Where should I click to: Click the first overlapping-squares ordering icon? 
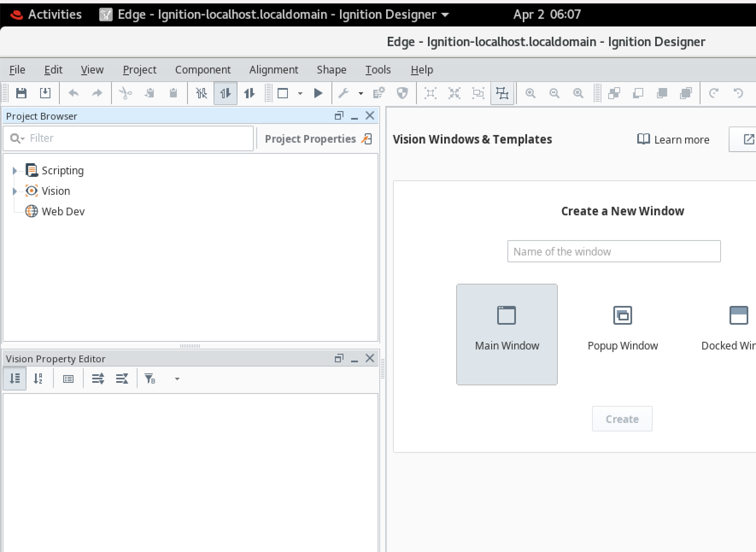(x=614, y=93)
